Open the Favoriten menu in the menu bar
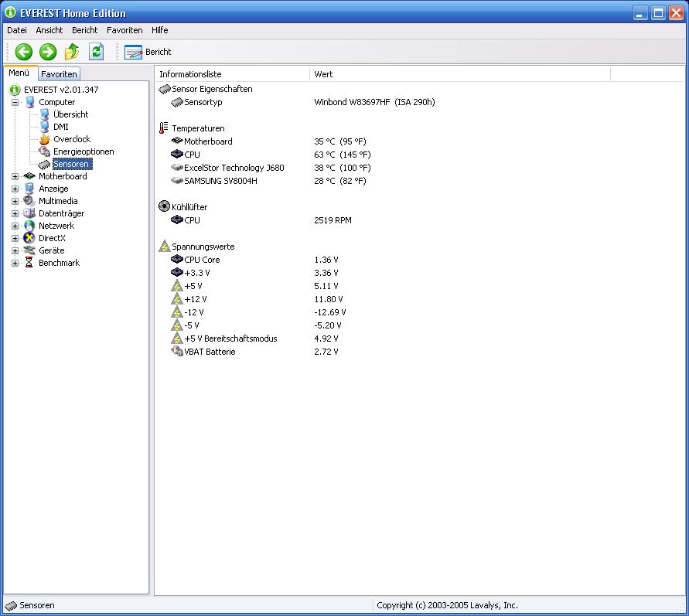This screenshot has width=689, height=616. [x=124, y=30]
